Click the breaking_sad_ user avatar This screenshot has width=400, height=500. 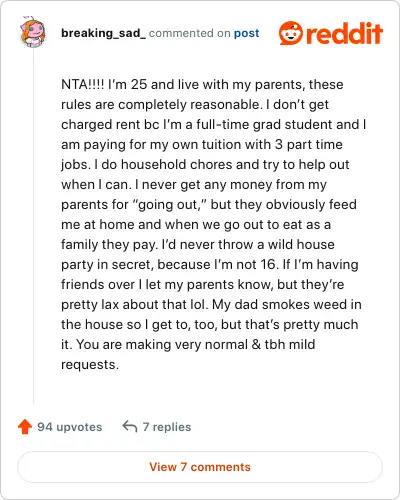33,32
